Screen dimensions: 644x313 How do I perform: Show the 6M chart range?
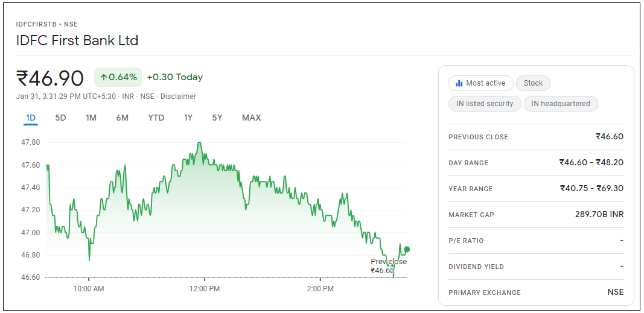(x=122, y=118)
